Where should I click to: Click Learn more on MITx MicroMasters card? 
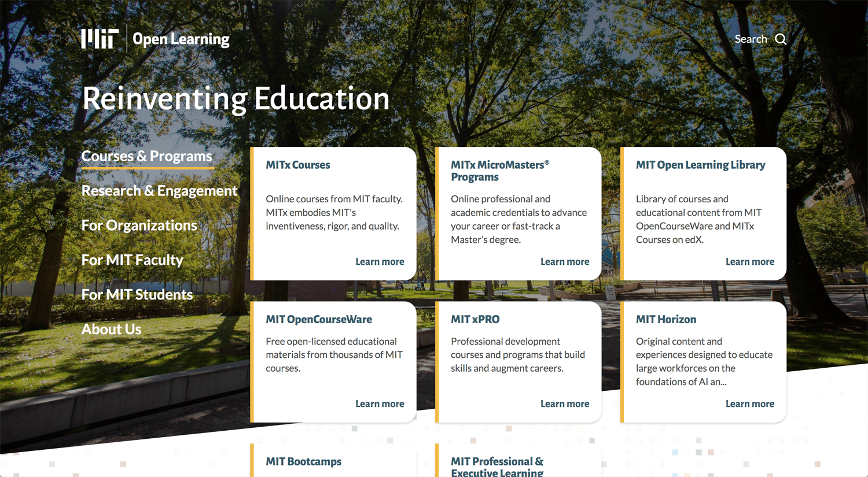click(565, 261)
